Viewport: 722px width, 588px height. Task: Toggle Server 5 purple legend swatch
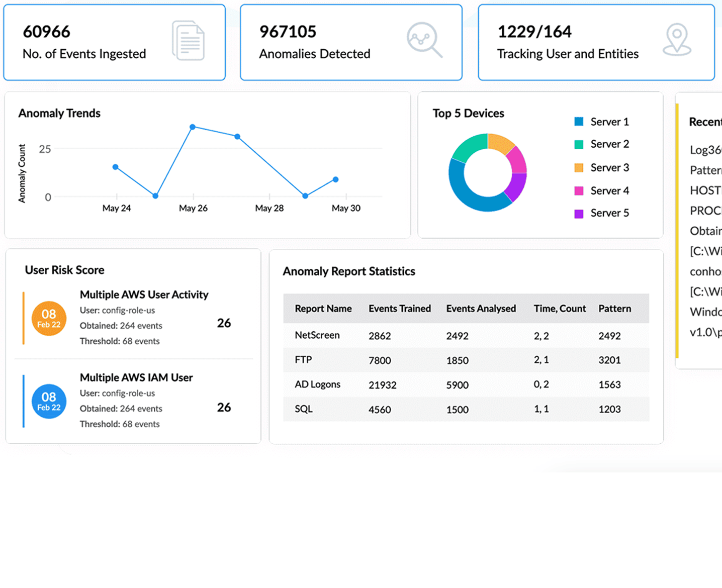(x=579, y=213)
